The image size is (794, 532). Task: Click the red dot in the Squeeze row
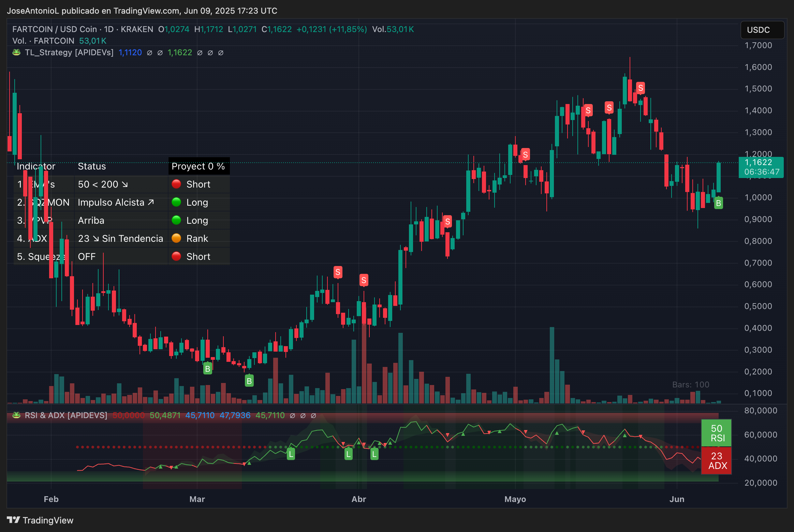click(x=176, y=256)
